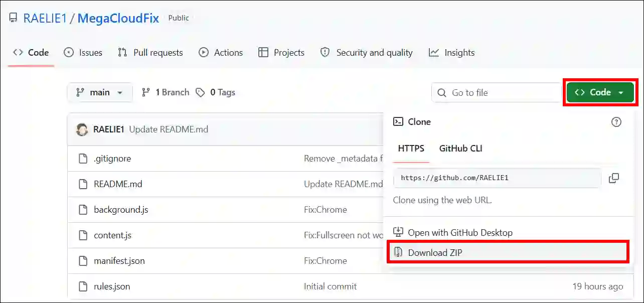Click the tags icon beside 0 Tags
This screenshot has width=644, height=303.
[x=201, y=92]
